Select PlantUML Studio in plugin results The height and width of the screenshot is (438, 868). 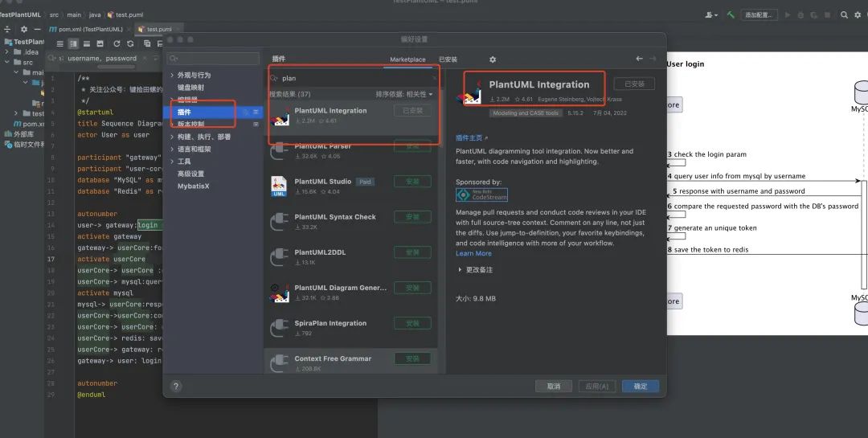[x=351, y=186]
